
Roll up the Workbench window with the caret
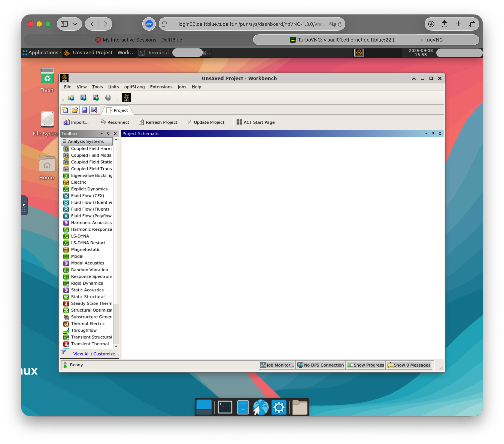pyautogui.click(x=414, y=78)
